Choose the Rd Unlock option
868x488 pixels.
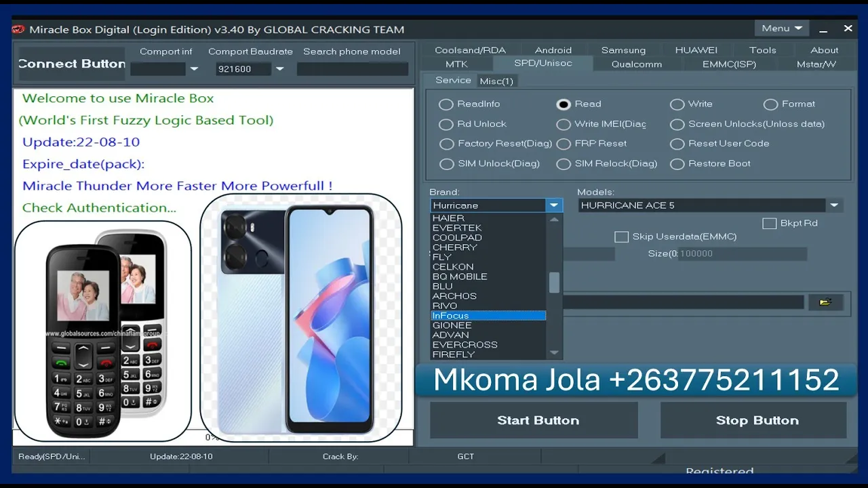click(446, 124)
